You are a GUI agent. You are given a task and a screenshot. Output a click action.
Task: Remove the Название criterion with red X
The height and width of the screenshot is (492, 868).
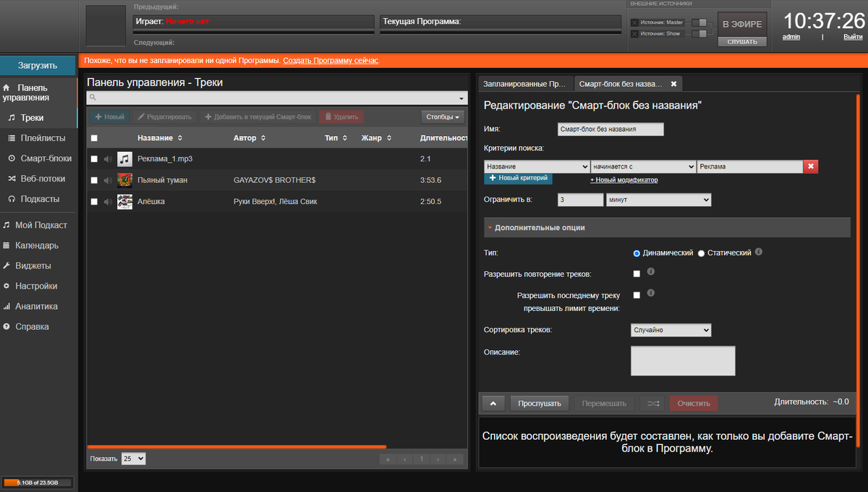coord(811,166)
